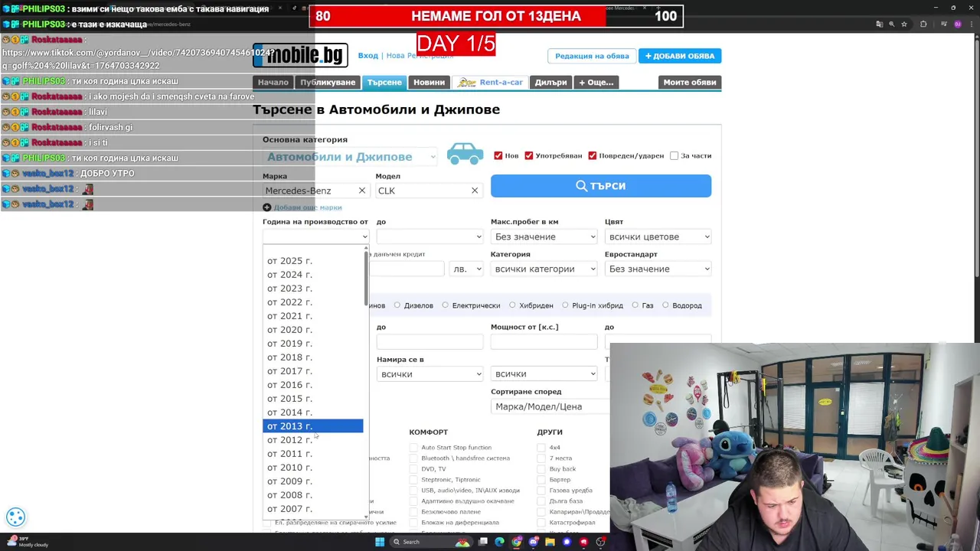Launch Microsoft Edge from taskbar

(500, 542)
